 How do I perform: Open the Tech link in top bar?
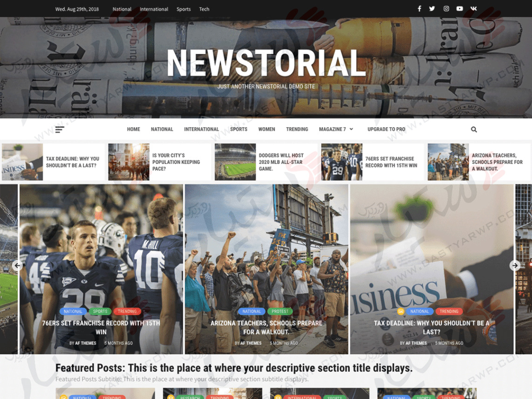click(204, 9)
